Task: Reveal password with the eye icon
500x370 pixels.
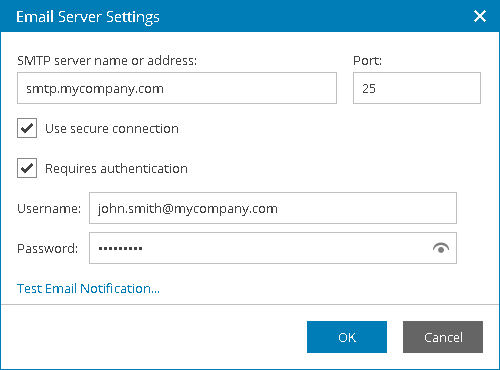Action: tap(441, 248)
